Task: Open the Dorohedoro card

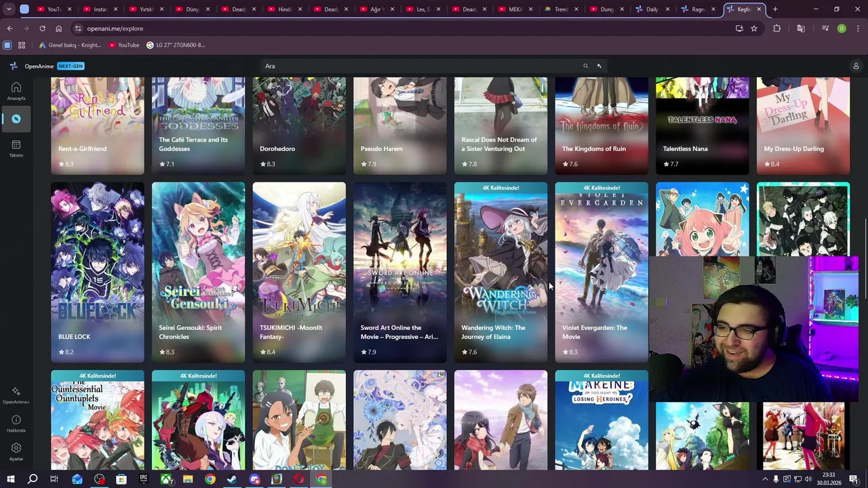Action: [299, 125]
